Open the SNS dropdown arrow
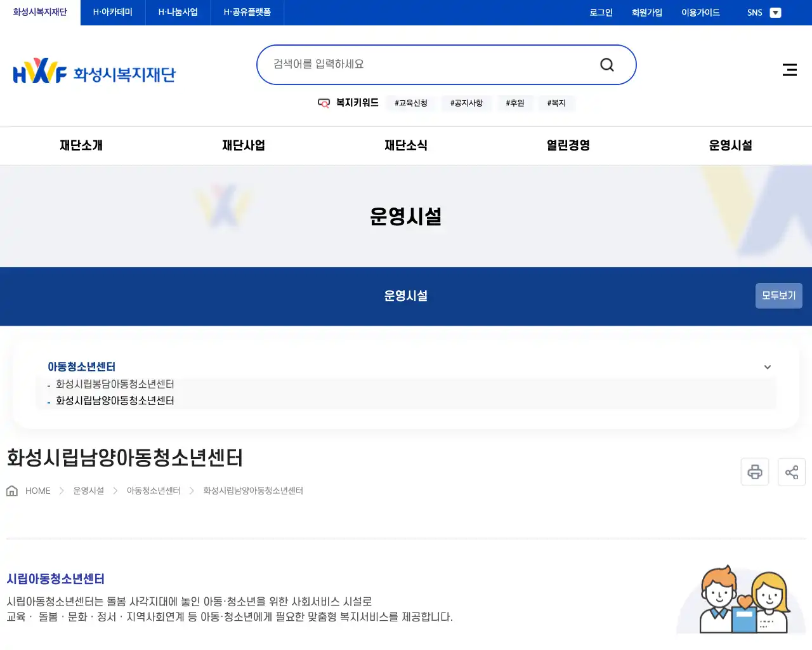The height and width of the screenshot is (650, 812). [775, 12]
